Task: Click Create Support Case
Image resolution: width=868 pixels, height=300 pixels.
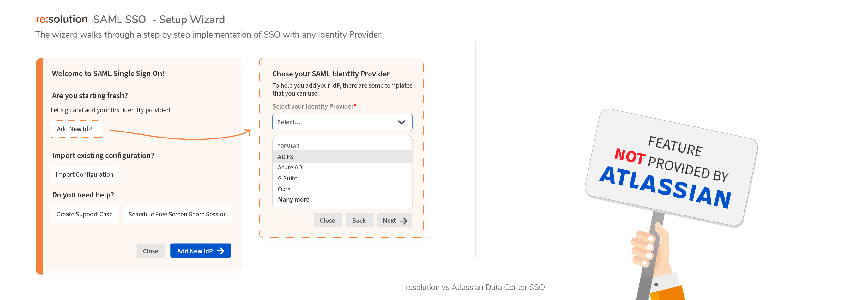Action: pos(85,214)
